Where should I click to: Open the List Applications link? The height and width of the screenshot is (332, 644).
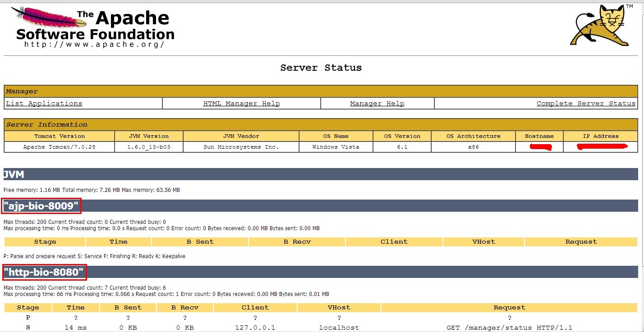point(44,103)
